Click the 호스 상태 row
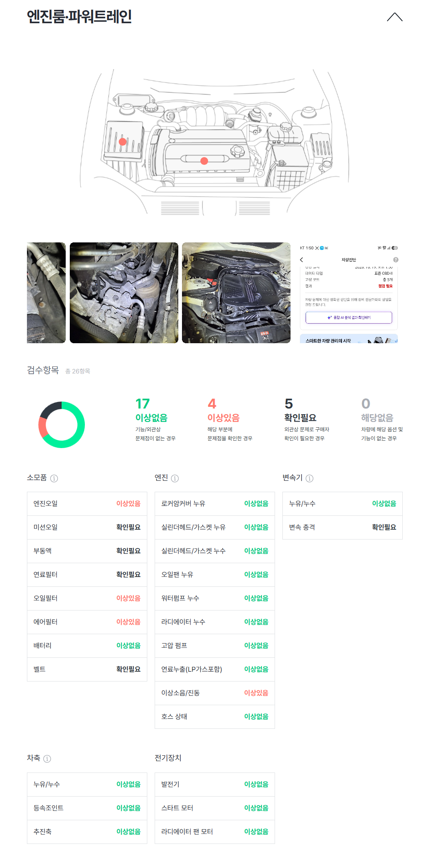This screenshot has height=868, width=426. (x=215, y=717)
